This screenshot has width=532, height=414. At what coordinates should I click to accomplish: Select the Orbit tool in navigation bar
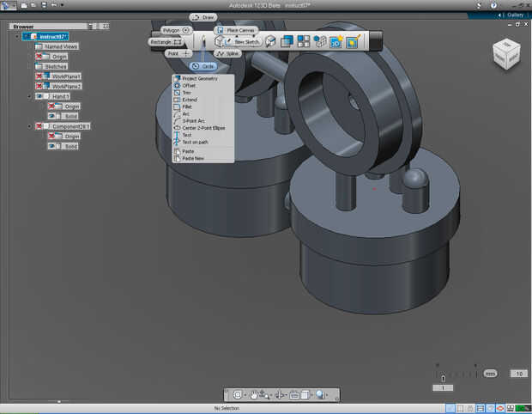(279, 394)
